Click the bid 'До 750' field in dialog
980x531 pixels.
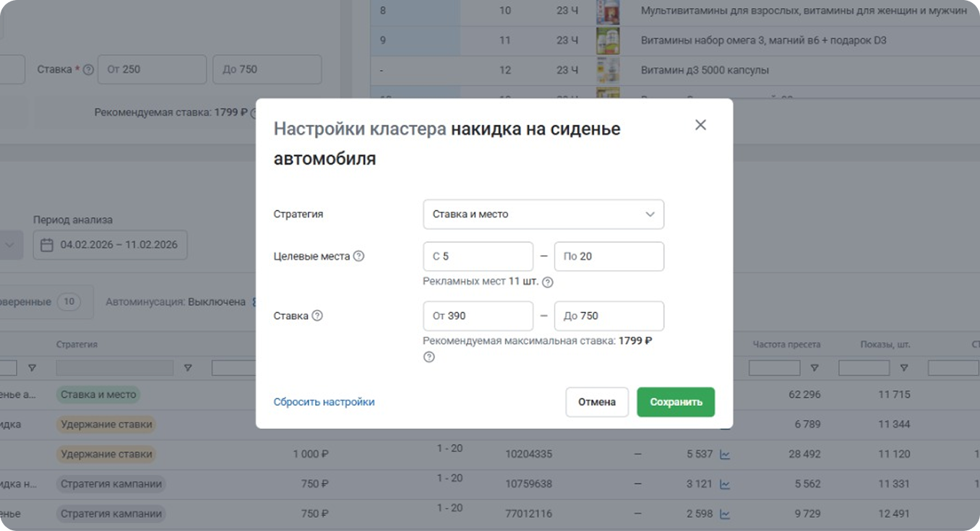609,316
